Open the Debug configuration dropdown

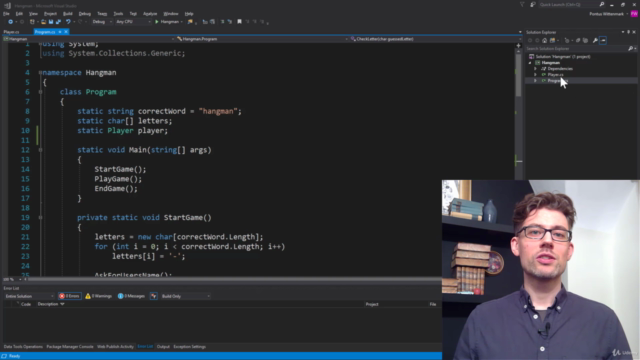(102, 22)
